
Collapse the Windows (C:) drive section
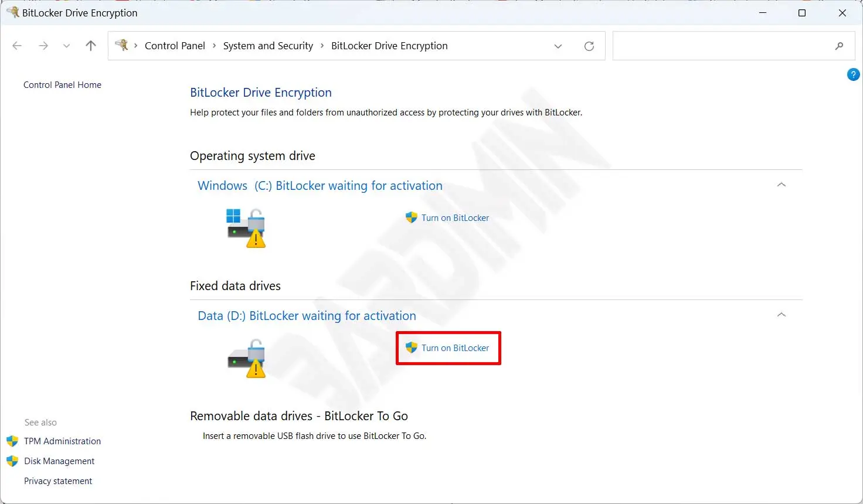pos(781,185)
